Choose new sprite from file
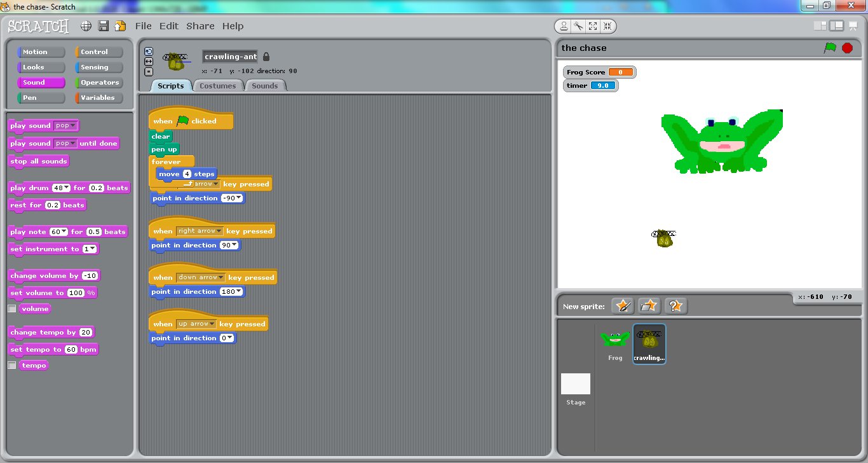The height and width of the screenshot is (463, 868). 649,307
